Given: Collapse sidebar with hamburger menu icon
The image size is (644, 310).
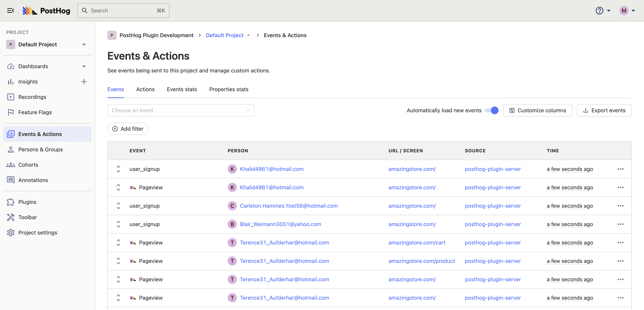Looking at the screenshot, I should 11,11.
